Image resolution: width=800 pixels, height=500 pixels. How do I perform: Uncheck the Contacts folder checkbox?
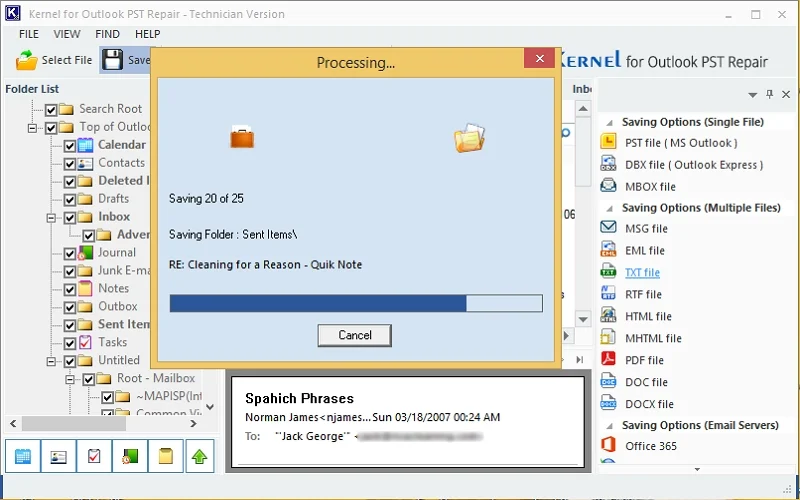coord(70,164)
